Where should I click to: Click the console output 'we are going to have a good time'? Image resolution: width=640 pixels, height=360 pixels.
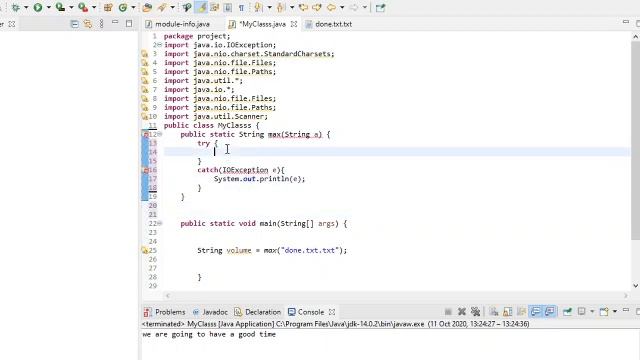tap(209, 334)
